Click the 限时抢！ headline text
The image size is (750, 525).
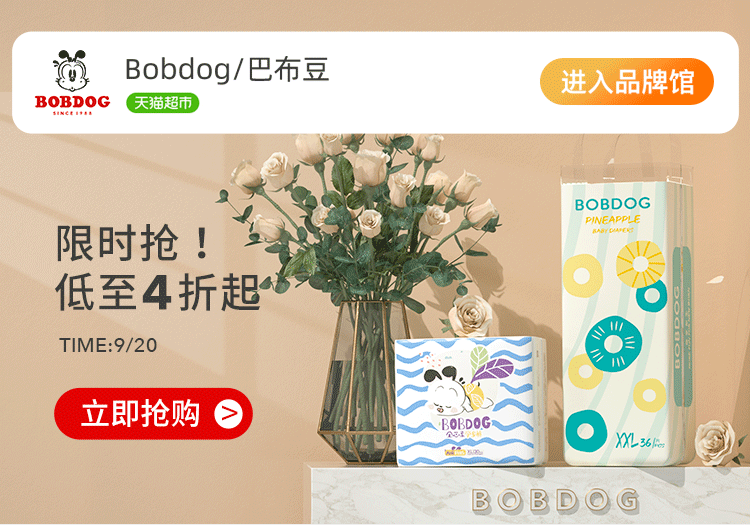click(x=134, y=243)
